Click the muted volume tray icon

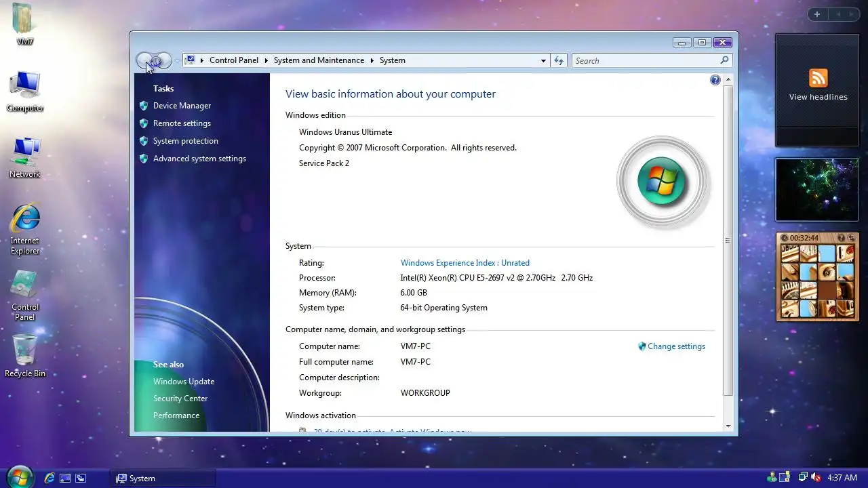(816, 478)
